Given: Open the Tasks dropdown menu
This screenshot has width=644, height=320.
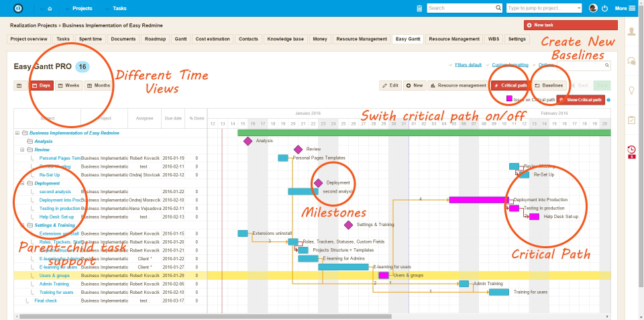Looking at the screenshot, I should (x=115, y=8).
